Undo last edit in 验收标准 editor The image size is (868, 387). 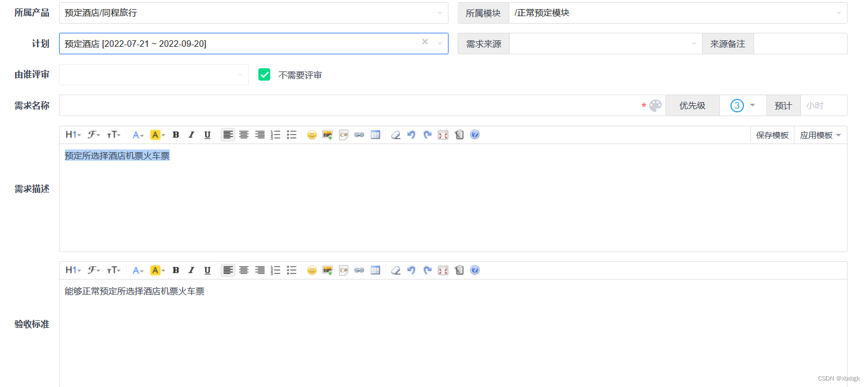point(411,270)
